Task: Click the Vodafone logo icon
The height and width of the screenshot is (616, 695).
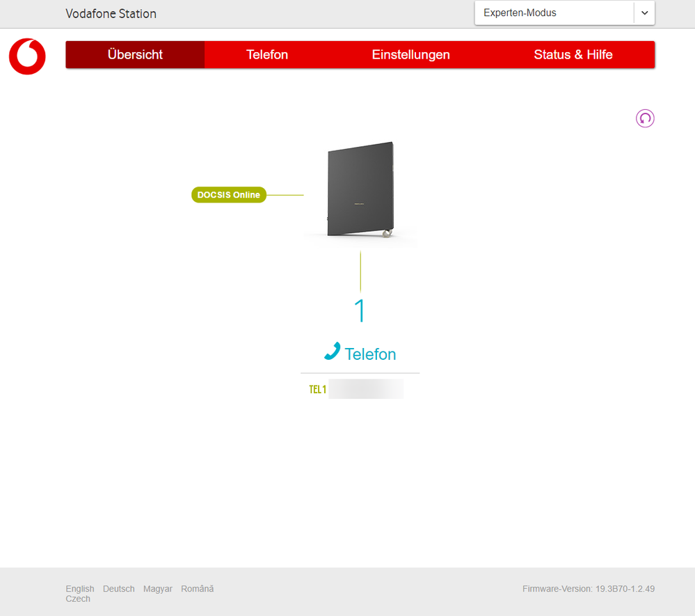Action: pos(27,56)
